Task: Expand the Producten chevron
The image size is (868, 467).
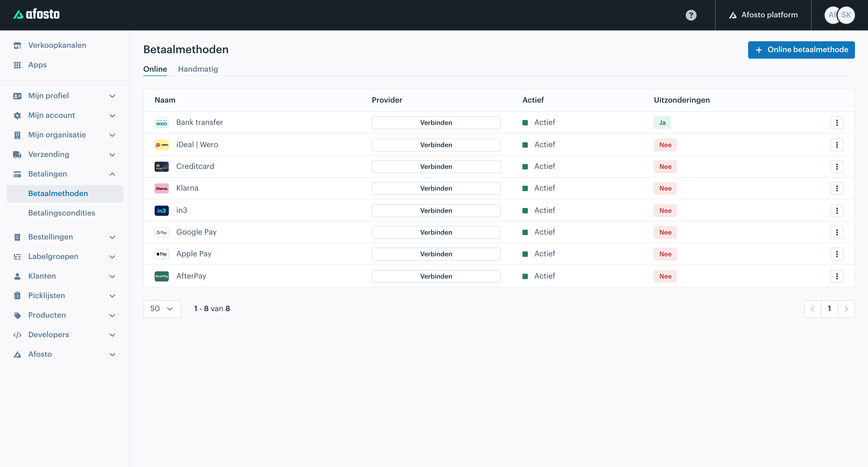Action: coord(112,315)
